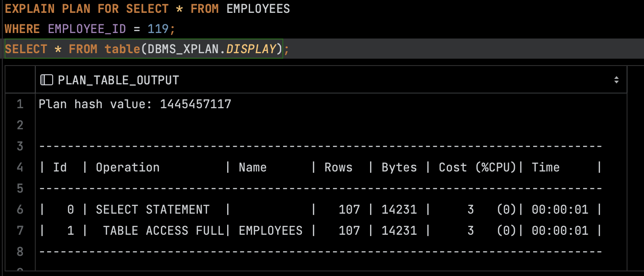
Task: Click row number 4 in the grid gutter
Action: click(20, 167)
